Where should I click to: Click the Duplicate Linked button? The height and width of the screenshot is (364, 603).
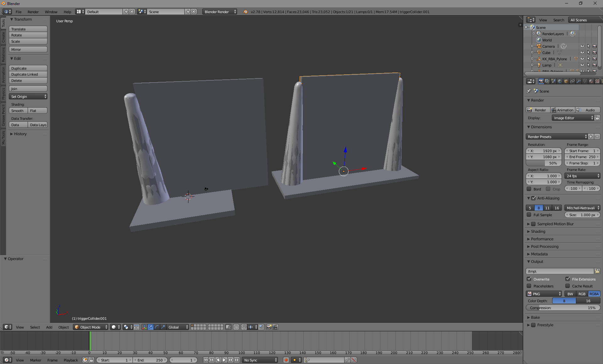tap(28, 74)
